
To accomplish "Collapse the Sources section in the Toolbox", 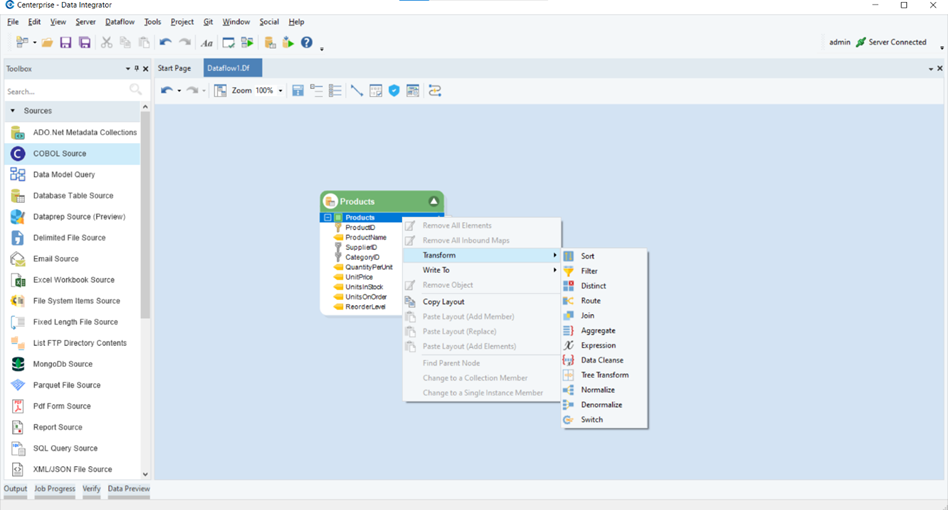I will [12, 111].
